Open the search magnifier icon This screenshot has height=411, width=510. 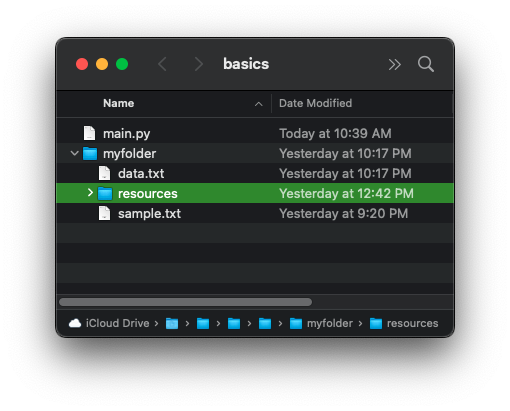click(x=426, y=64)
